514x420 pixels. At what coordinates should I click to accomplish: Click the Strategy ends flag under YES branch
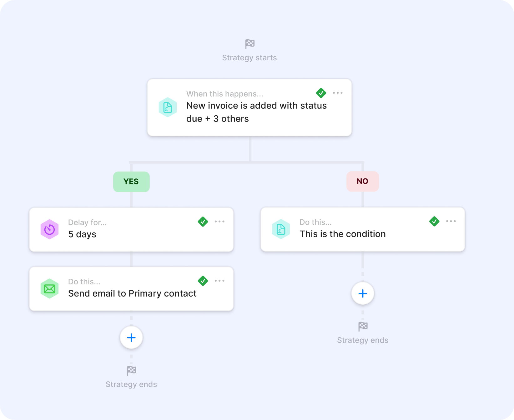click(x=131, y=371)
